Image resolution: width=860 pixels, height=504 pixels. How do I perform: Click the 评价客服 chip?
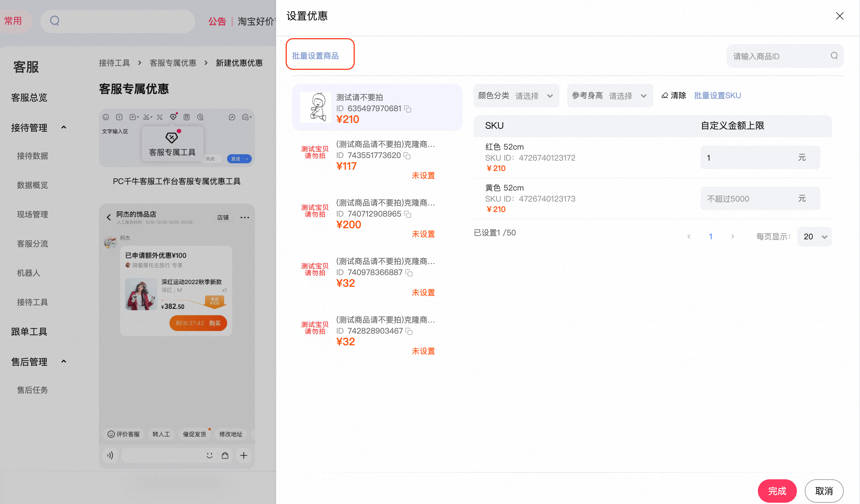(124, 434)
